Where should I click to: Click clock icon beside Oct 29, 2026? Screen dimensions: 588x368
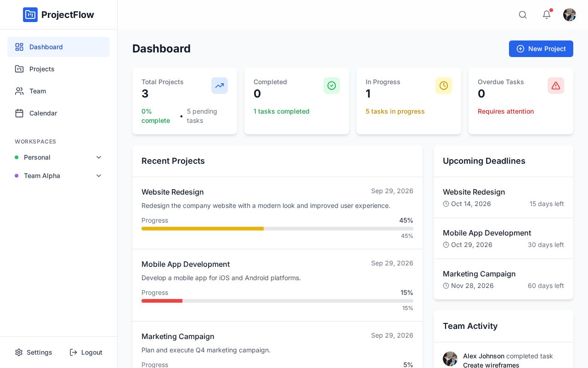(x=446, y=245)
